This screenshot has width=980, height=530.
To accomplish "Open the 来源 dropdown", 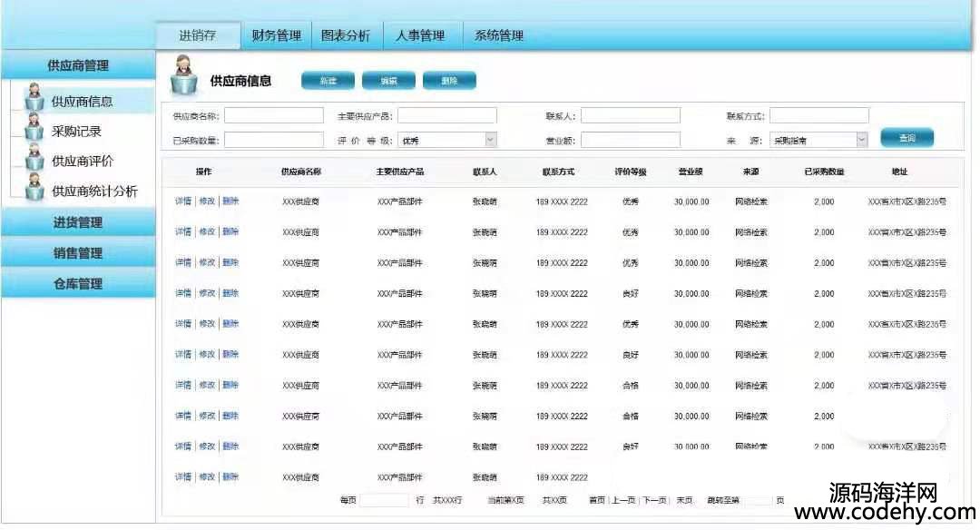I will (x=861, y=140).
